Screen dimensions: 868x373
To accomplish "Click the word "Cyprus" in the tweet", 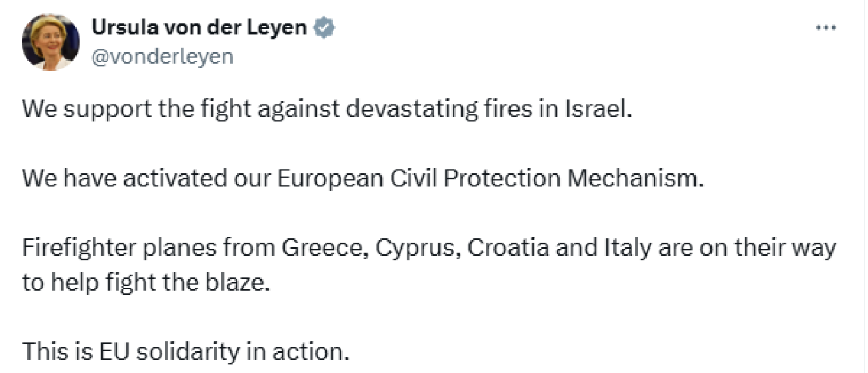I will click(415, 248).
